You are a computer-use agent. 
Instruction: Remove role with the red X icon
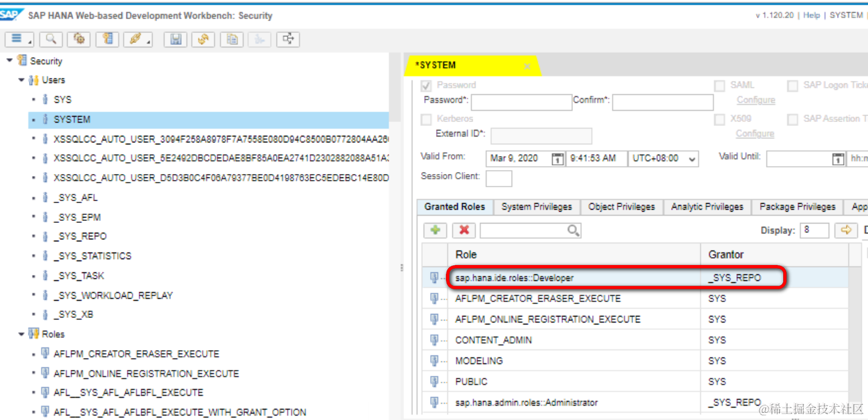click(464, 230)
